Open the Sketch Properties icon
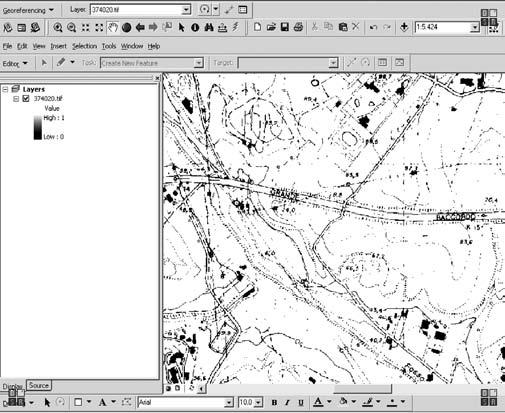 (x=399, y=62)
